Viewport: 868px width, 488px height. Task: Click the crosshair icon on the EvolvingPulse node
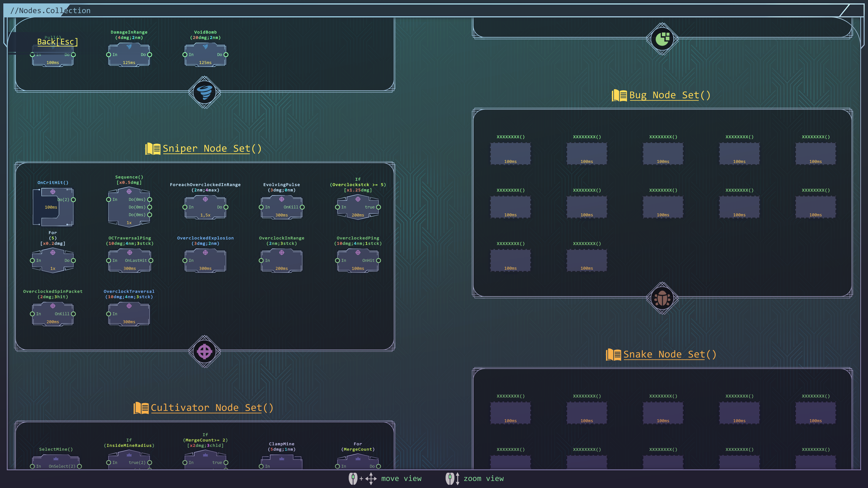coord(282,199)
